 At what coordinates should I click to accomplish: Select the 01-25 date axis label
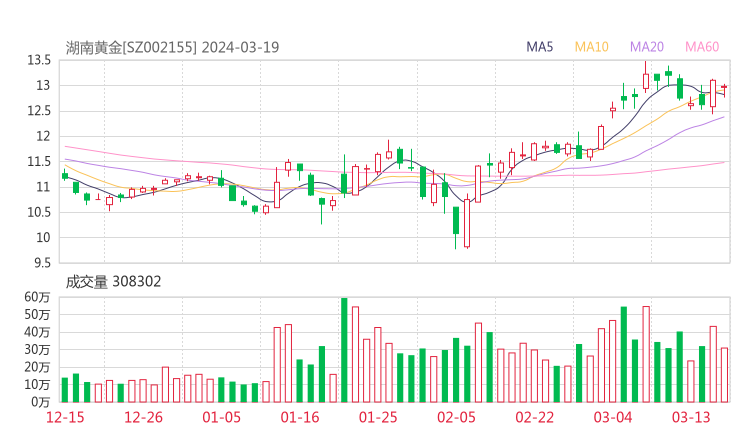coord(378,417)
